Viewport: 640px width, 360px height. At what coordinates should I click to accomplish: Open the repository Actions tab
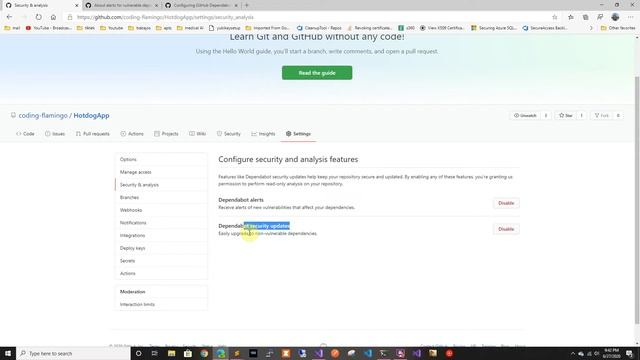[132, 133]
